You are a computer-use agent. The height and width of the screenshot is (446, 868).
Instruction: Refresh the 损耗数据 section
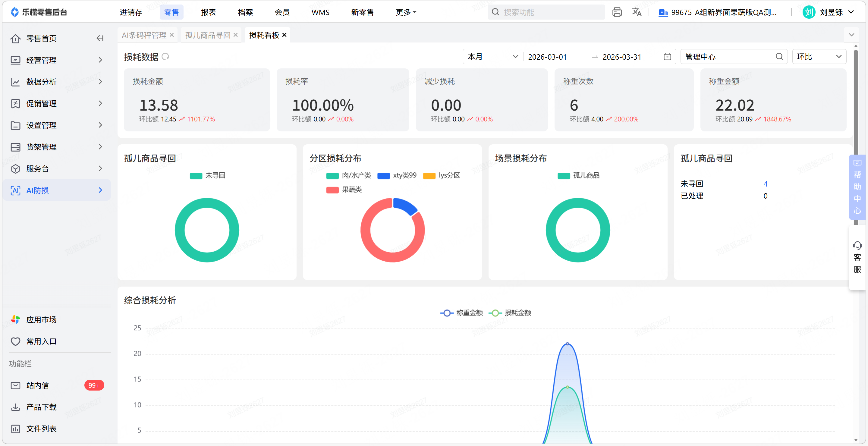pos(165,57)
